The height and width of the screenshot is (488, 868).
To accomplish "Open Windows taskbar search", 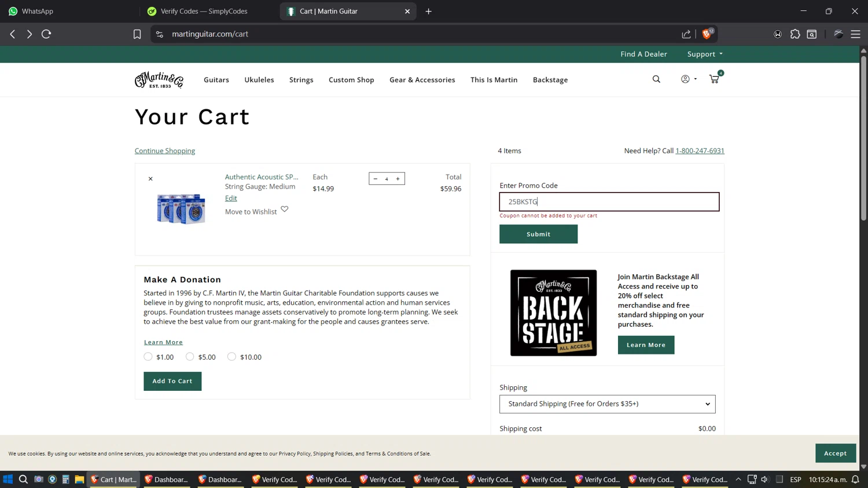I will pos(23,479).
